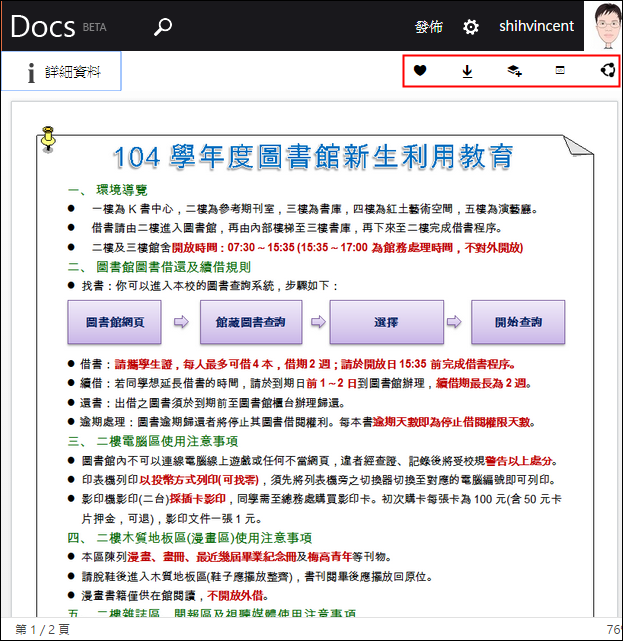This screenshot has width=623, height=641.
Task: Like the document with the heart icon
Action: [x=420, y=71]
